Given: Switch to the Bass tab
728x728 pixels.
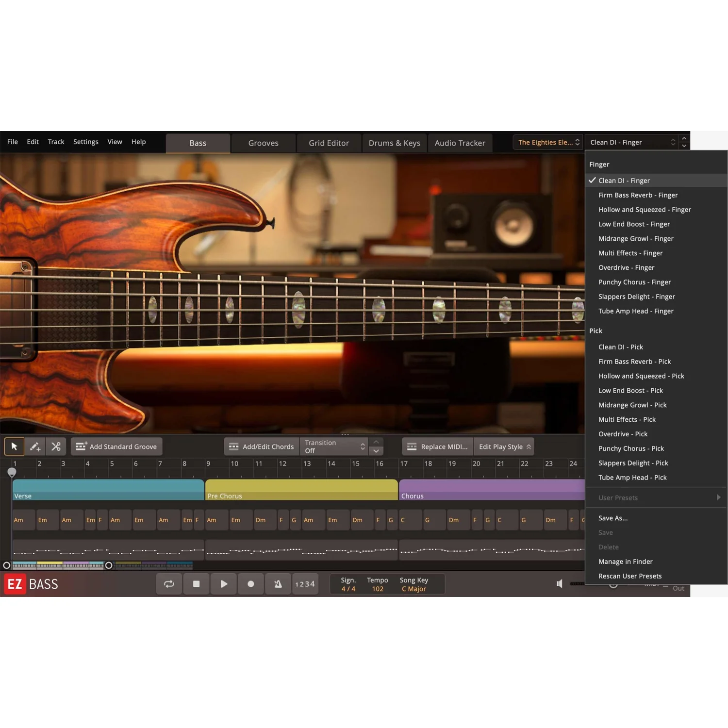Looking at the screenshot, I should (x=198, y=143).
